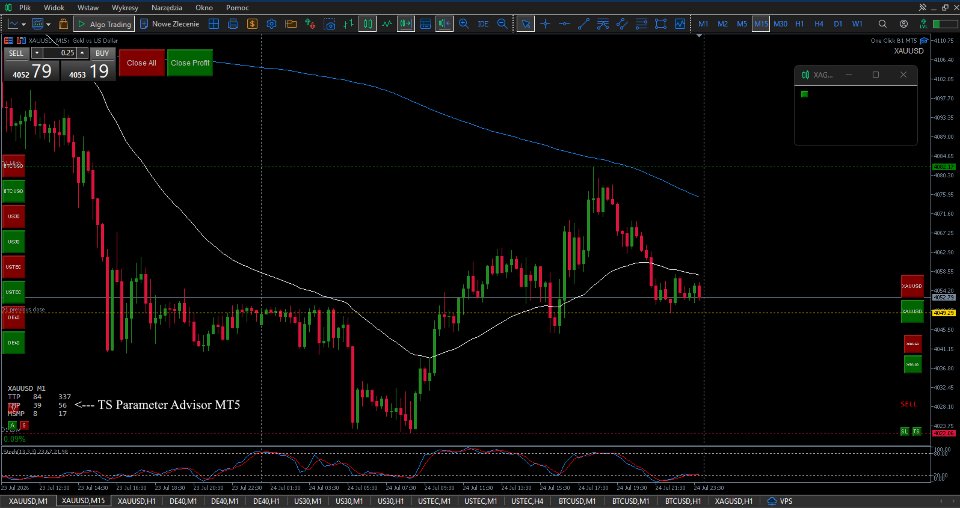The width and height of the screenshot is (960, 508).
Task: Click the connection status bar indicator
Action: click(x=945, y=24)
